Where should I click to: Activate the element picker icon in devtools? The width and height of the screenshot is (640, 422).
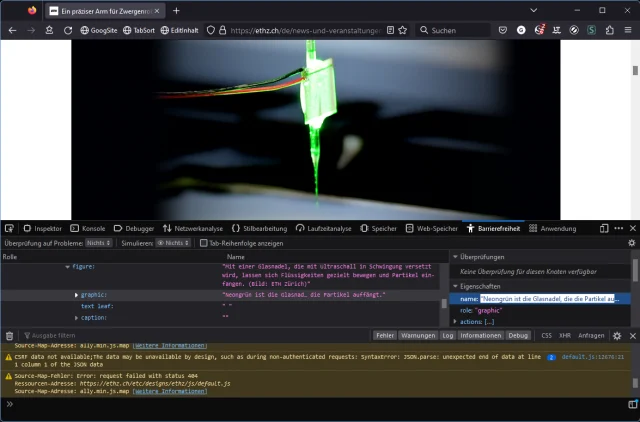pyautogui.click(x=9, y=228)
